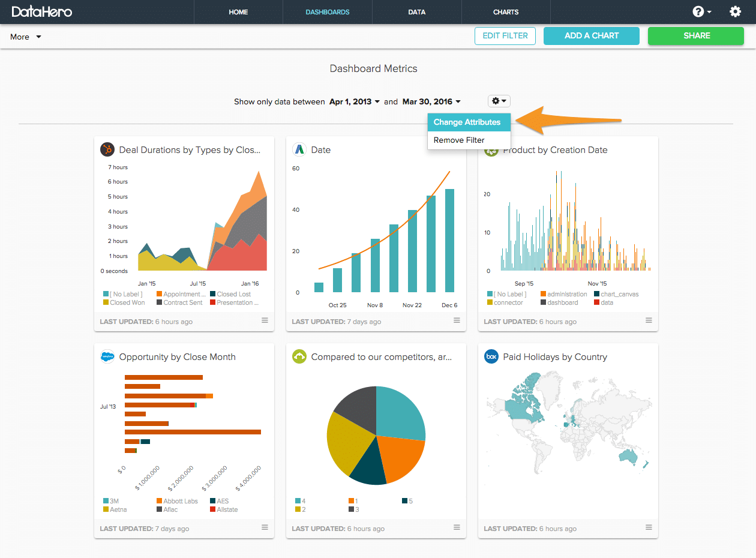Open hamburger menu on Paid Holidays chart
Screen dimensions: 756x558
pyautogui.click(x=649, y=527)
